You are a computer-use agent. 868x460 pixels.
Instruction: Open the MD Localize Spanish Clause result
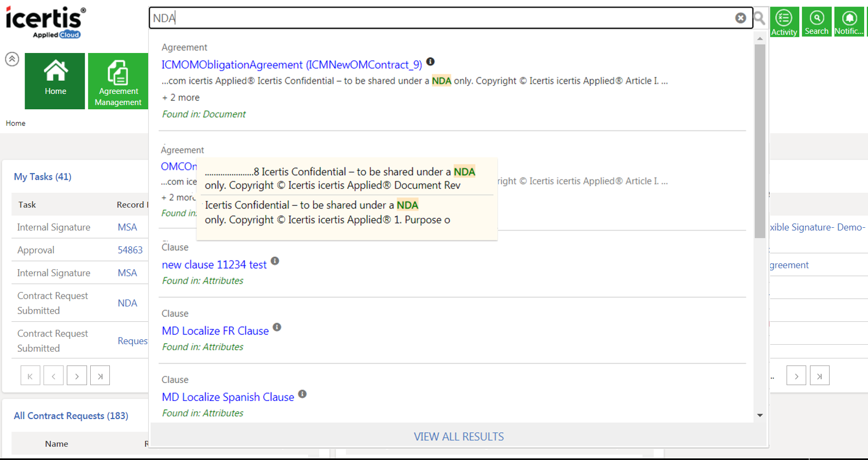[x=228, y=397]
